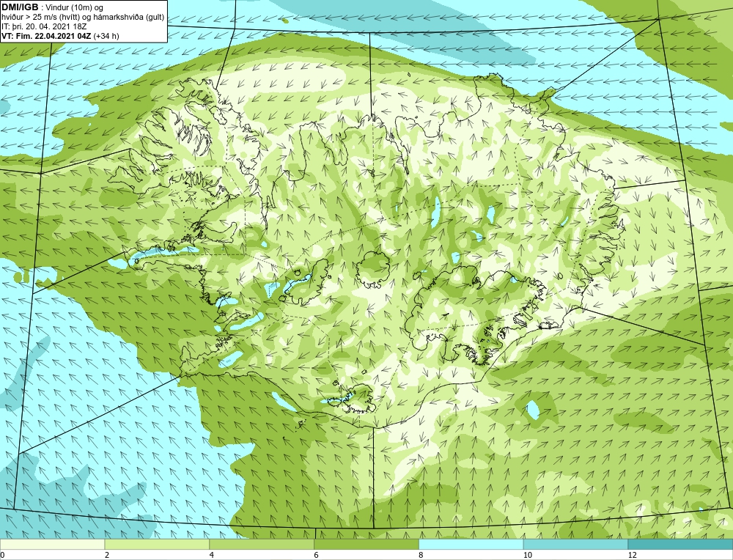Image resolution: width=733 pixels, height=560 pixels.
Task: Click the 0–2 m/s pale color swatch
Action: [52, 545]
